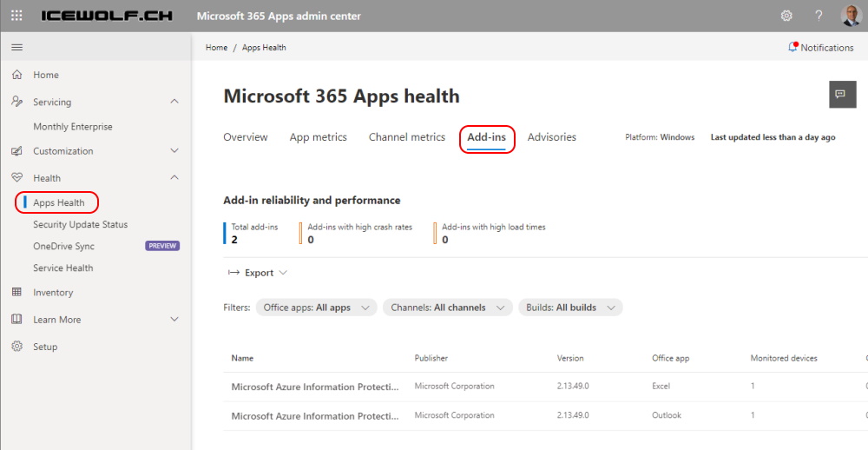The image size is (868, 450).
Task: Click the Home house icon in sidebar
Action: 17,75
